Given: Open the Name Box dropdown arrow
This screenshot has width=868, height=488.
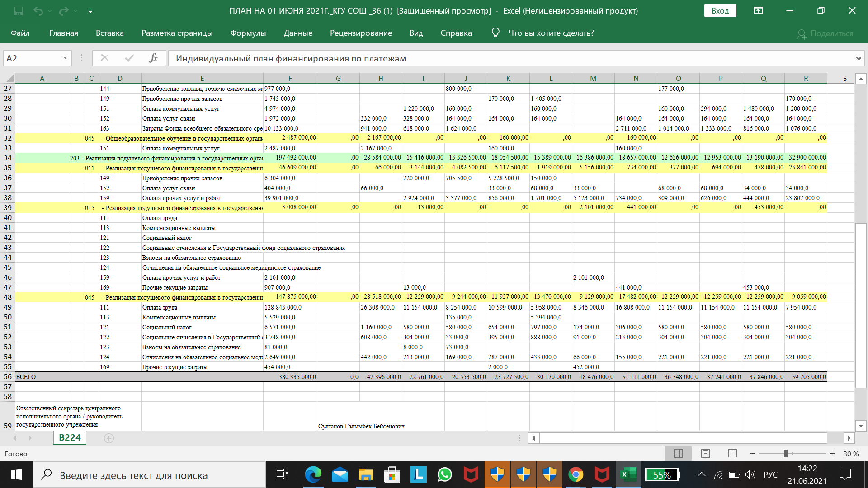Looking at the screenshot, I should click(65, 58).
